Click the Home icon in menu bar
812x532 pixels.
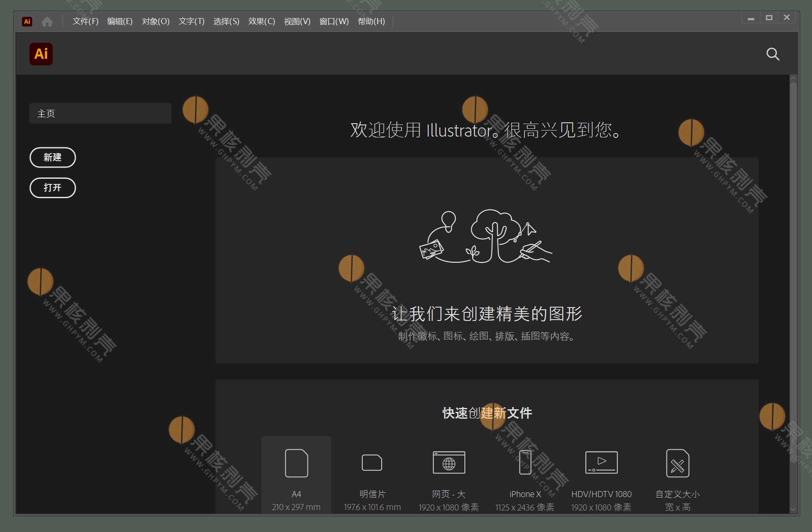[47, 22]
